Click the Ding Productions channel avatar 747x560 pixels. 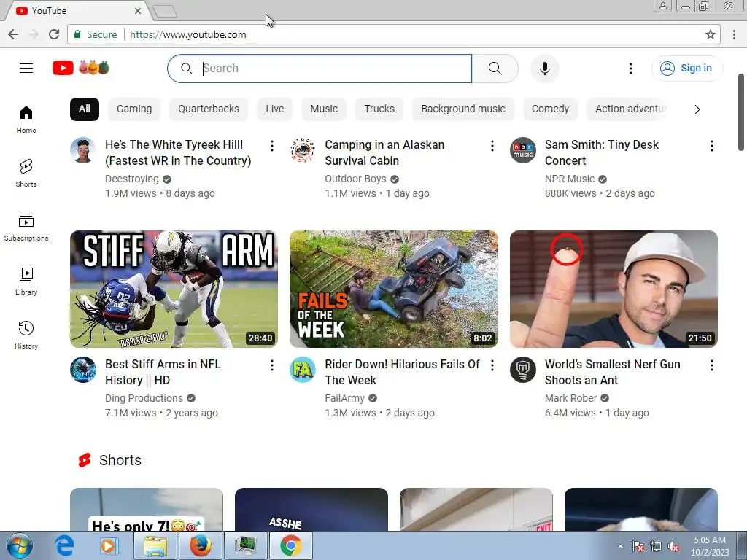(83, 370)
